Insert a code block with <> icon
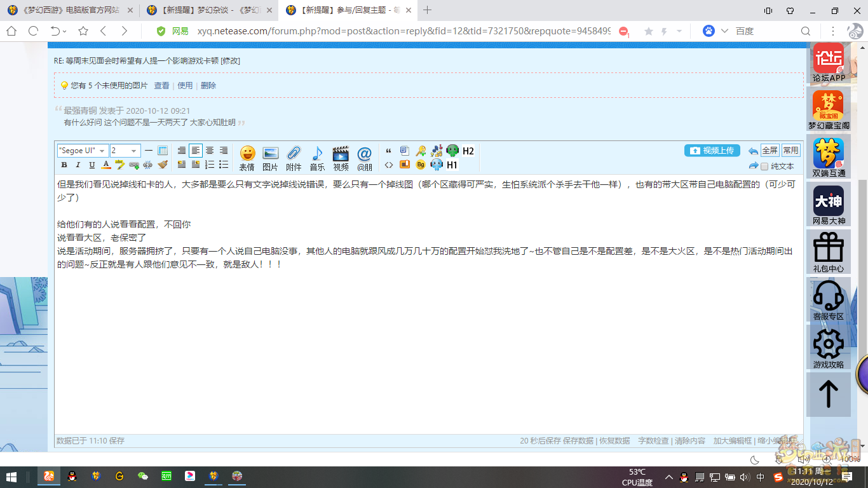 389,165
